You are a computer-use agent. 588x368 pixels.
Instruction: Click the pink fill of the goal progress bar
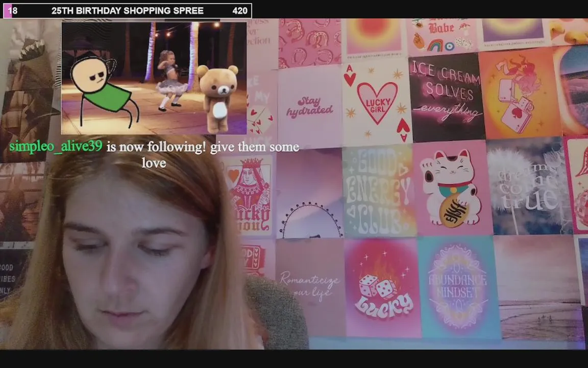coord(8,11)
